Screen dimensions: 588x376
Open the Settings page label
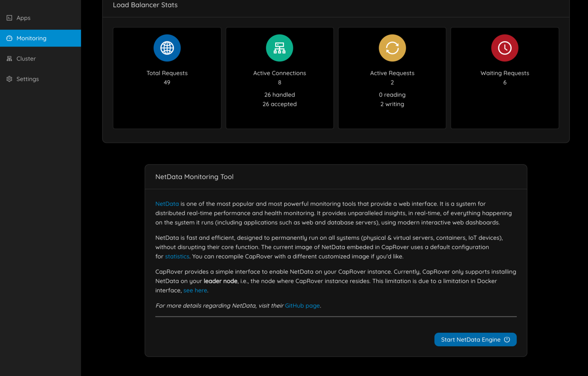[x=28, y=79]
